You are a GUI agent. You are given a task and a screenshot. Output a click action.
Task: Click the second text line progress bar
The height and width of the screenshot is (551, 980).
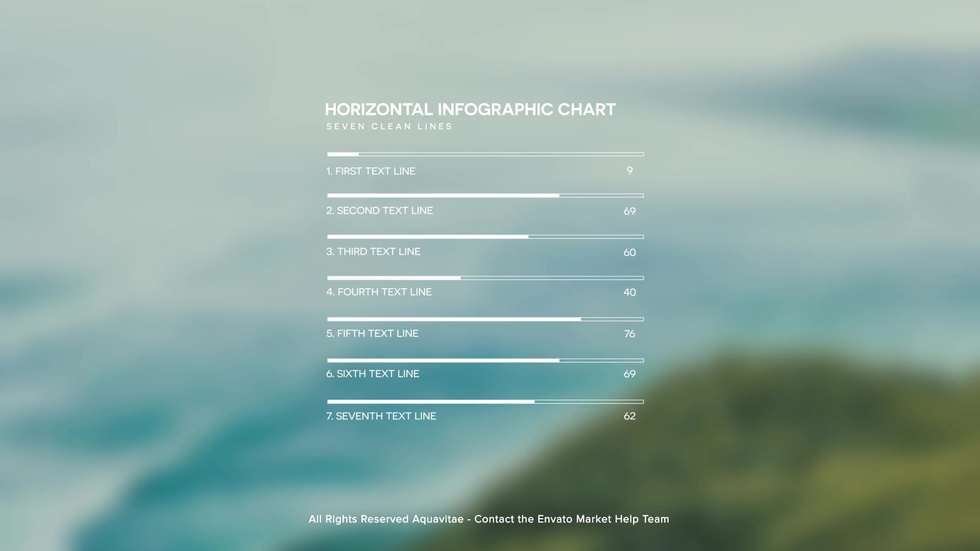click(x=485, y=195)
